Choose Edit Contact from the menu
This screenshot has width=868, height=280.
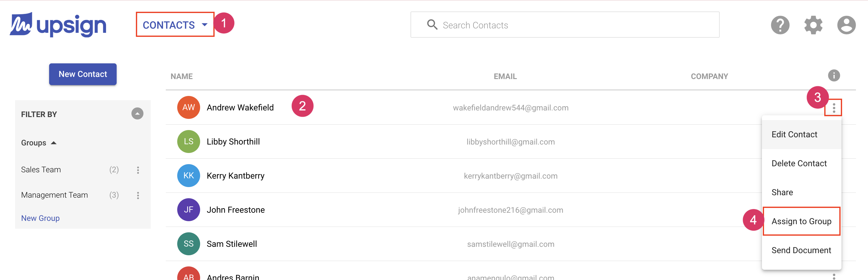point(794,134)
